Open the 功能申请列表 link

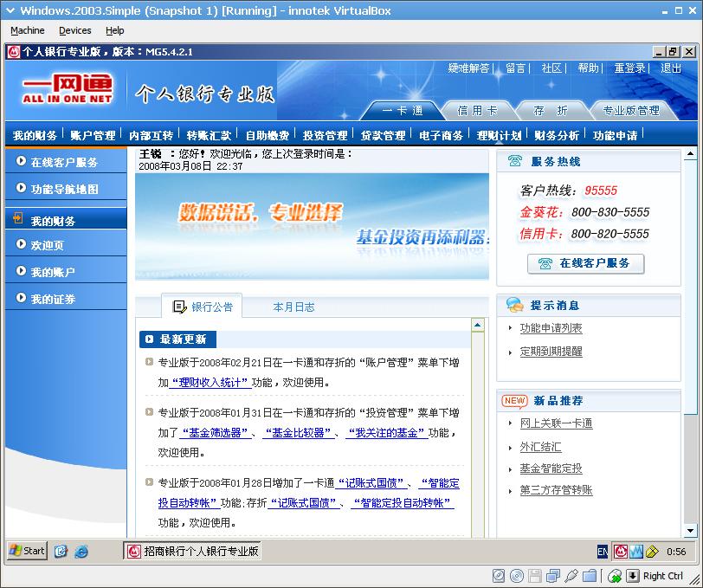pyautogui.click(x=551, y=328)
